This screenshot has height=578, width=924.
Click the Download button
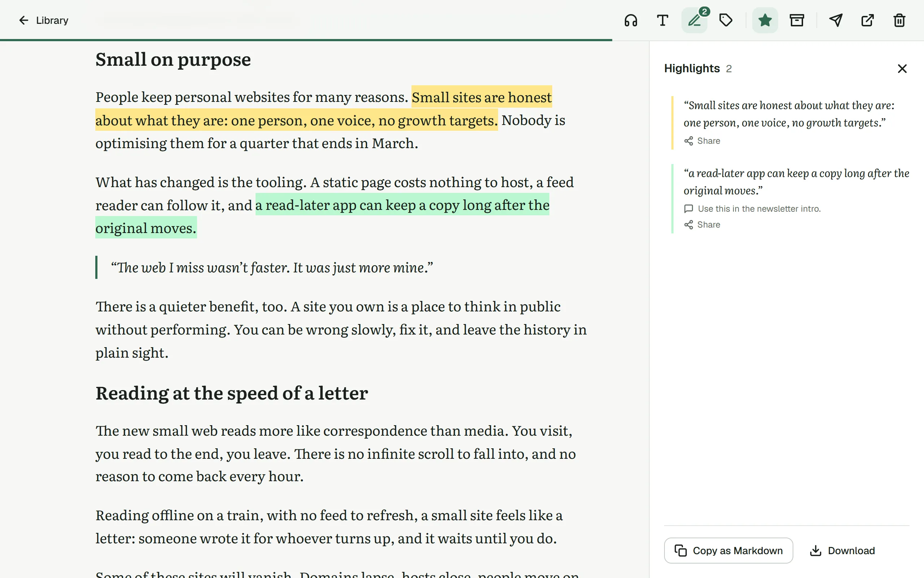click(843, 551)
